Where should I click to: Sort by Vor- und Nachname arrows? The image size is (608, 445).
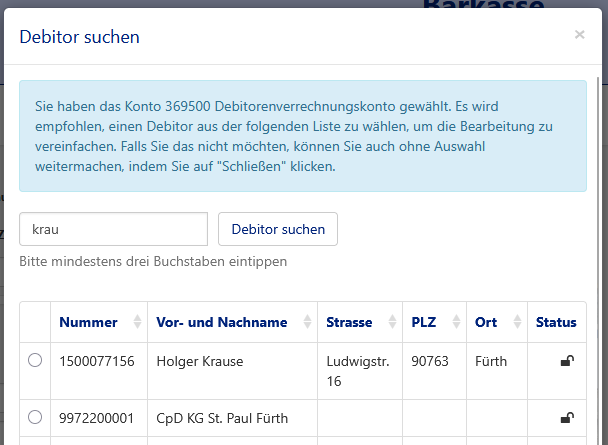click(x=307, y=322)
